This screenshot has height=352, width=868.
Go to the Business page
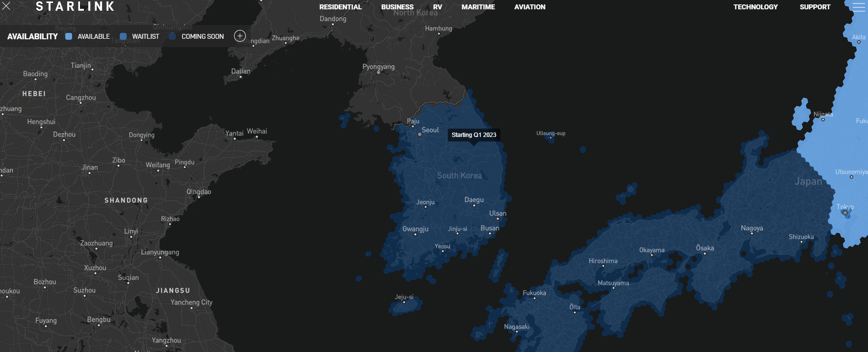coord(397,7)
